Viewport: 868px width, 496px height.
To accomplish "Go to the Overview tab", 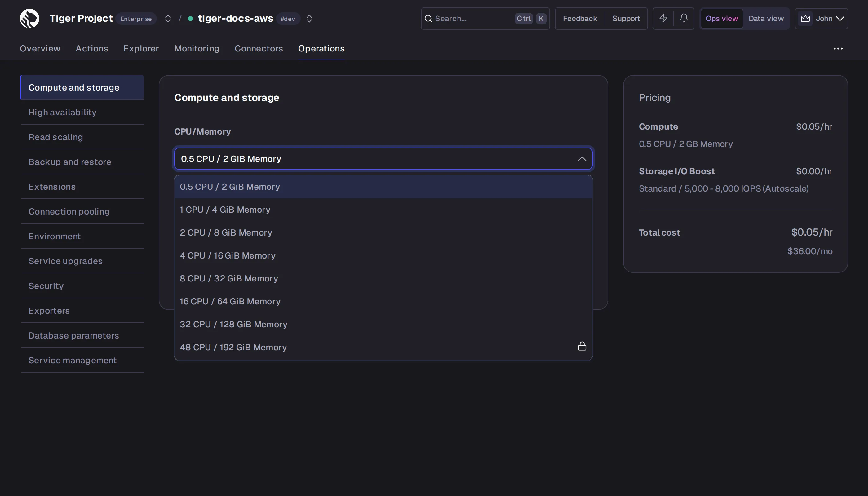I will click(x=40, y=49).
